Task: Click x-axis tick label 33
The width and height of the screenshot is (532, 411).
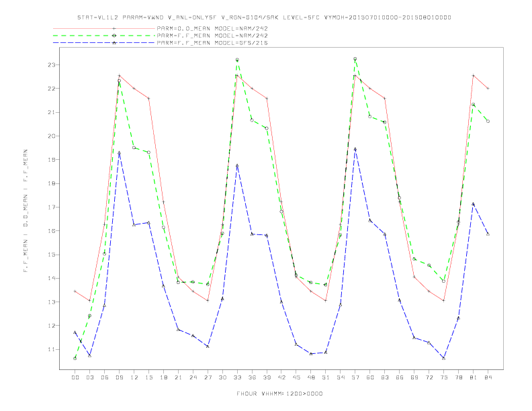Action: pos(237,377)
